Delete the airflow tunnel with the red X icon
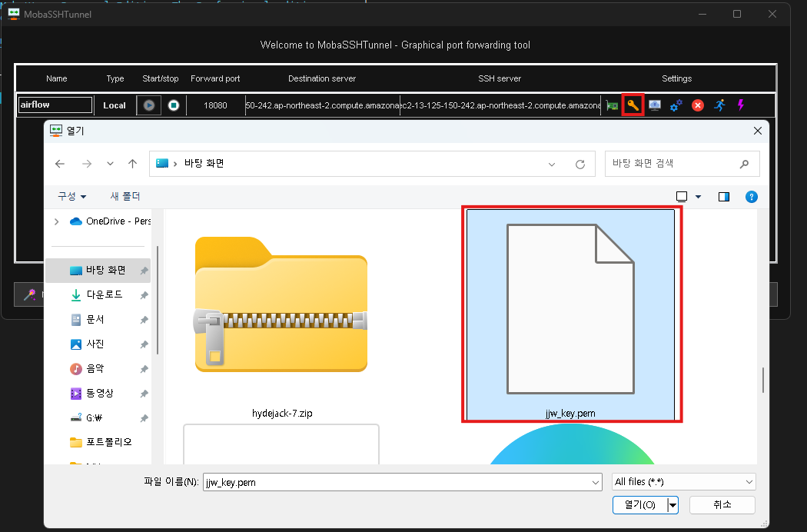Image resolution: width=807 pixels, height=532 pixels. [x=698, y=105]
